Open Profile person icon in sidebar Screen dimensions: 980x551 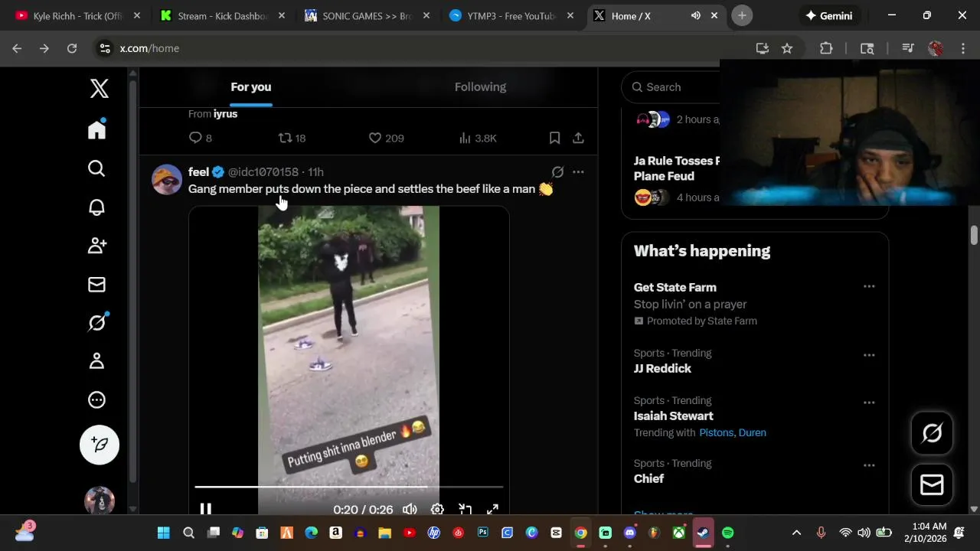[96, 361]
